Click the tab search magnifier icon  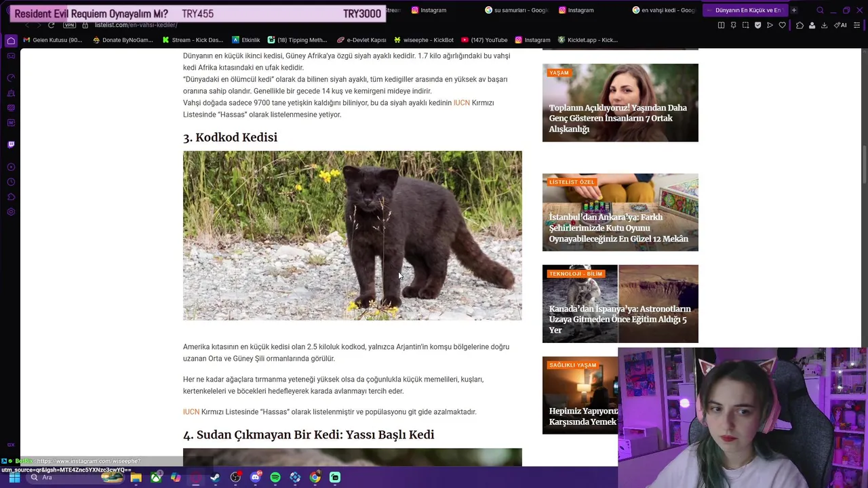(x=820, y=10)
